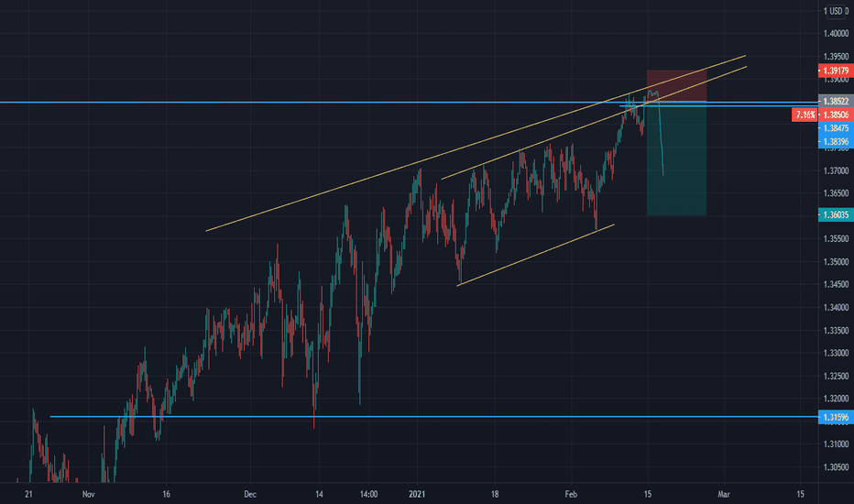Click the teal 1.36035 target price label
The height and width of the screenshot is (504, 854).
[836, 214]
